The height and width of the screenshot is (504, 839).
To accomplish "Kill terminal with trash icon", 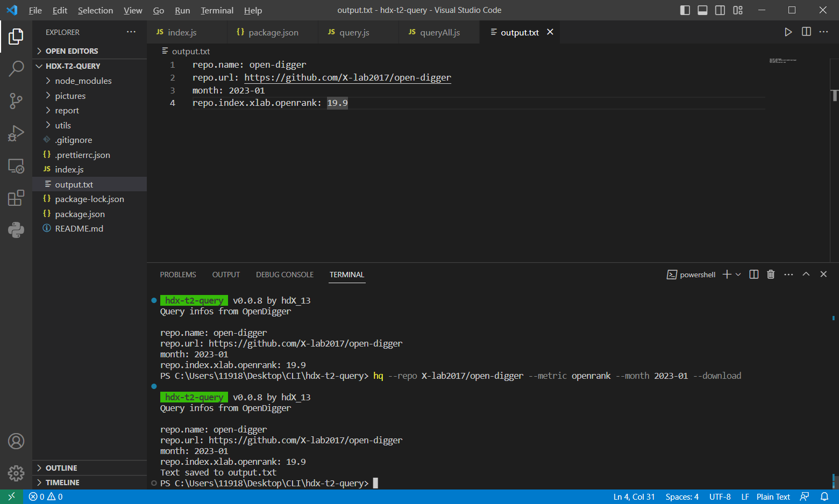I will pos(771,275).
